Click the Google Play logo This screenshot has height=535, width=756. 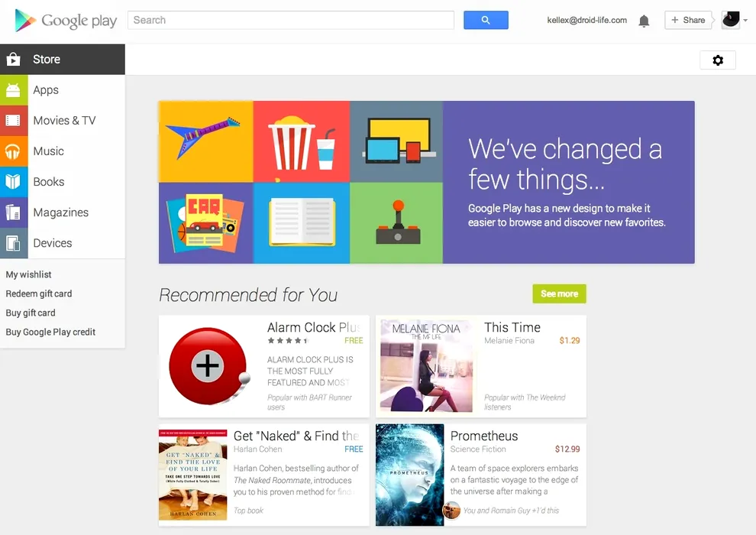click(66, 21)
